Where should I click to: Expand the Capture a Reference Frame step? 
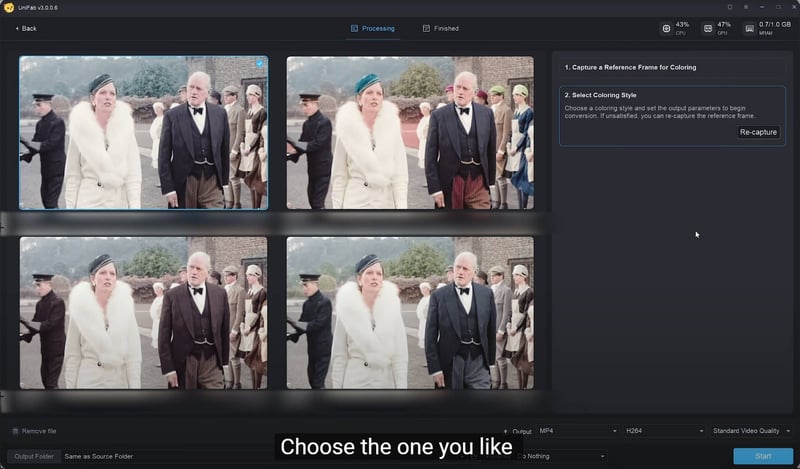tap(672, 67)
